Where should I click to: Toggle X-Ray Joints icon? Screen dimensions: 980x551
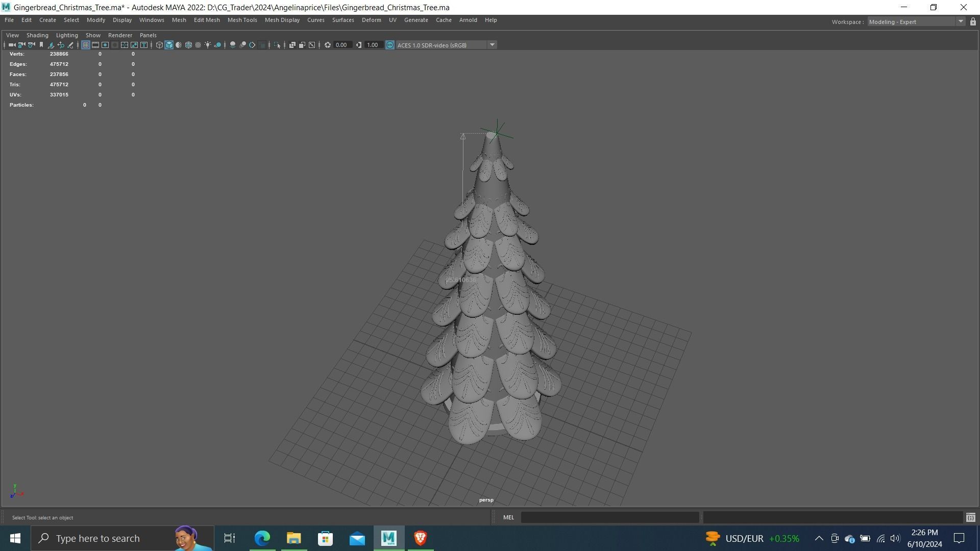312,45
